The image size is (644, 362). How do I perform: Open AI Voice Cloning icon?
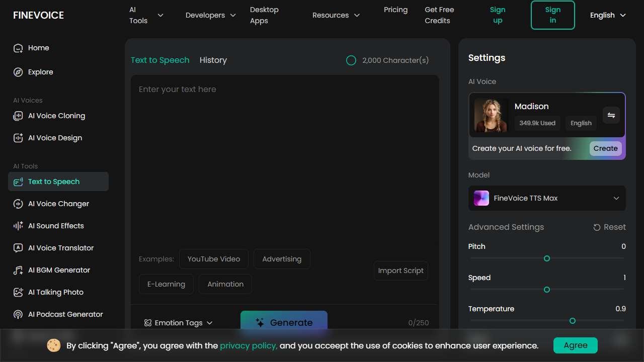(x=18, y=116)
